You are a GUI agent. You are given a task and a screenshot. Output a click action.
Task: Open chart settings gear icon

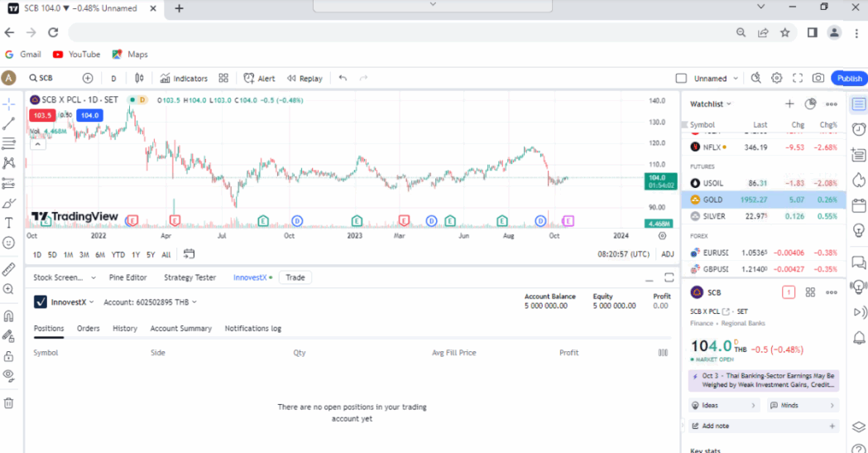[x=777, y=78]
